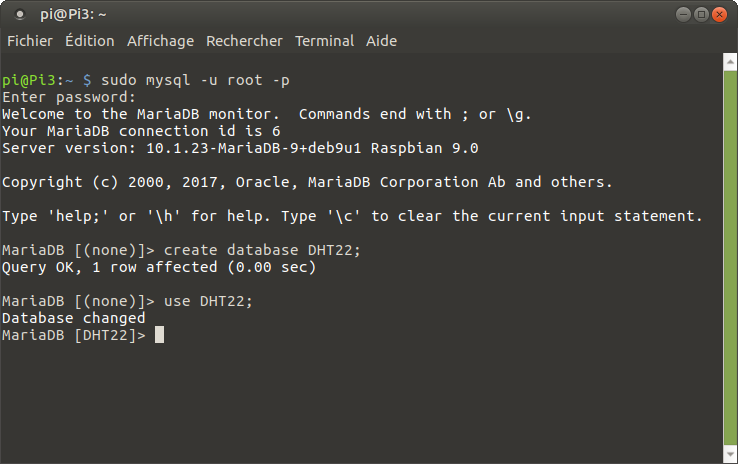Image resolution: width=738 pixels, height=464 pixels.
Task: Open the Édition menu
Action: click(x=89, y=41)
